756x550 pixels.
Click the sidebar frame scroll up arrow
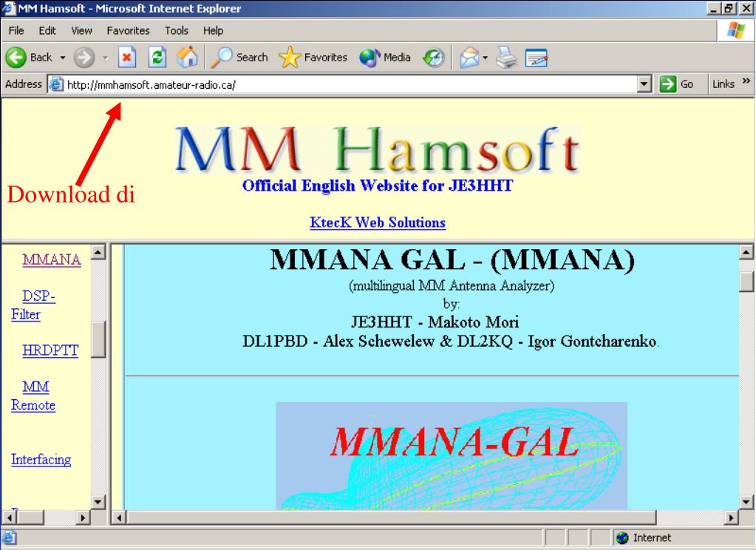(98, 252)
